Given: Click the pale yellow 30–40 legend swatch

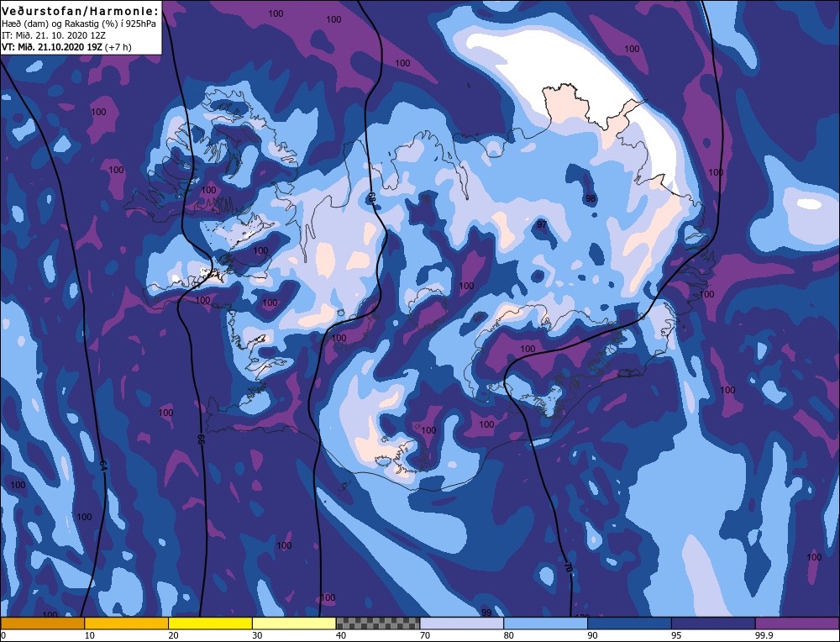Looking at the screenshot, I should click(294, 623).
